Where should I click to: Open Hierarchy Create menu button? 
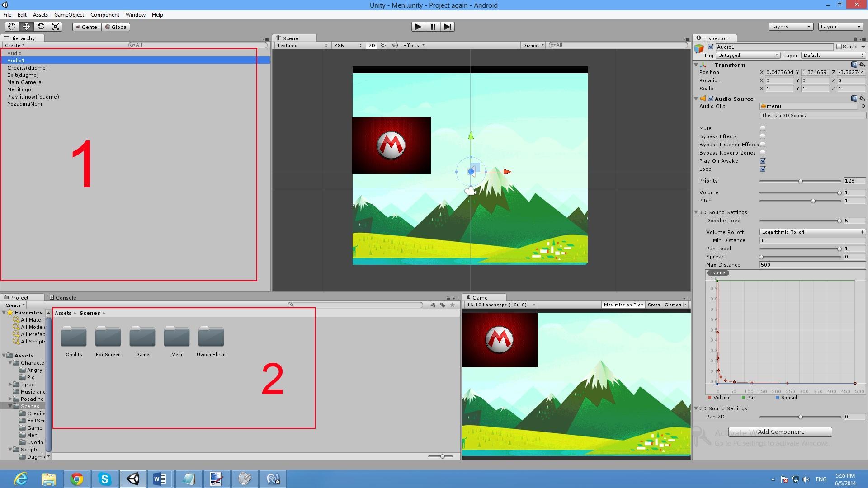coord(14,45)
